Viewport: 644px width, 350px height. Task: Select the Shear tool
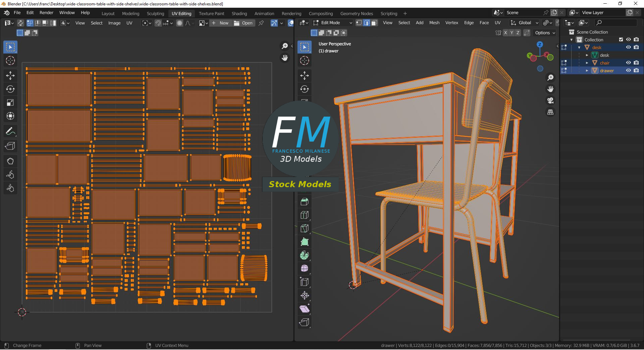(x=305, y=309)
